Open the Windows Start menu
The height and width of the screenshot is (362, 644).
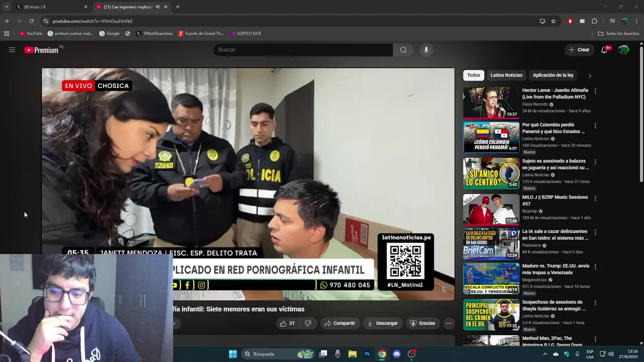233,354
